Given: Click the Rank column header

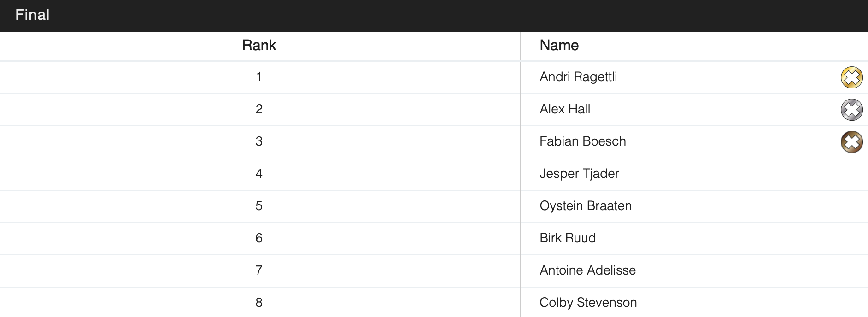Looking at the screenshot, I should pos(259,46).
